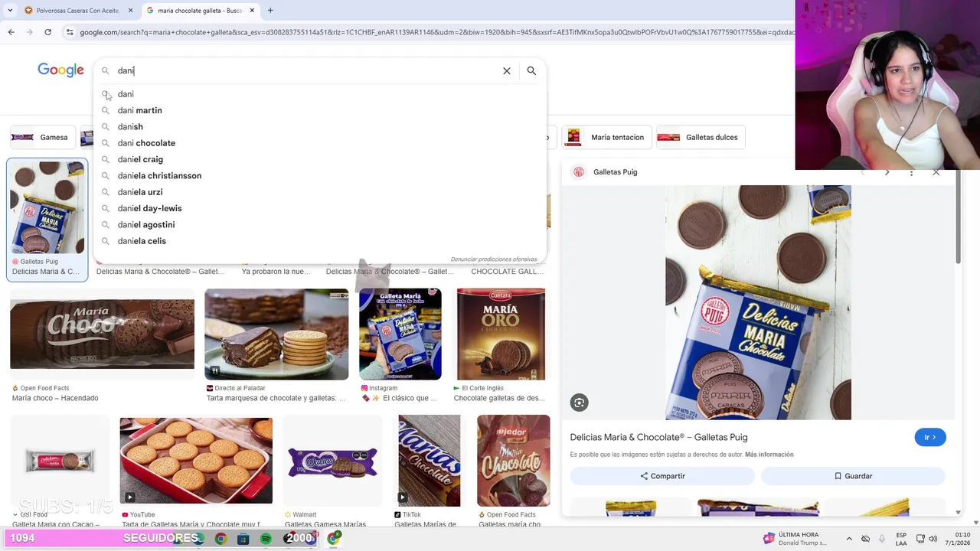This screenshot has height=551, width=980.
Task: Click the Google logo
Action: click(60, 70)
